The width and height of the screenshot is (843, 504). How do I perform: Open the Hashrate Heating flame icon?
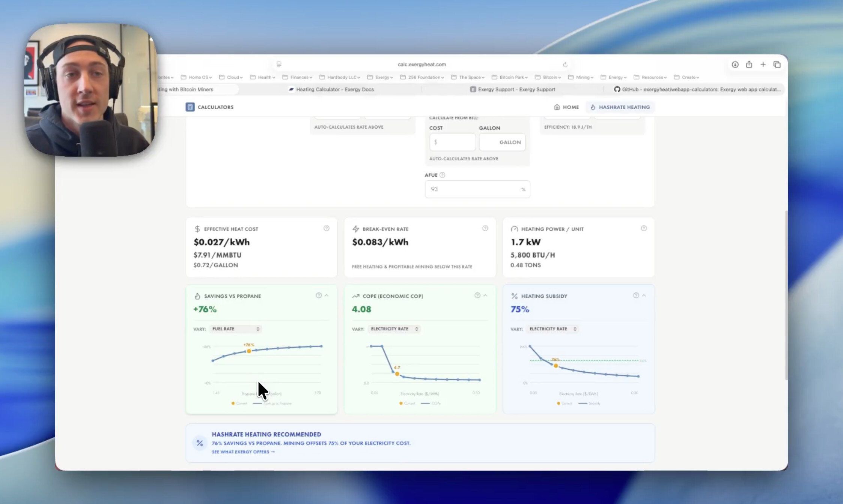[593, 107]
